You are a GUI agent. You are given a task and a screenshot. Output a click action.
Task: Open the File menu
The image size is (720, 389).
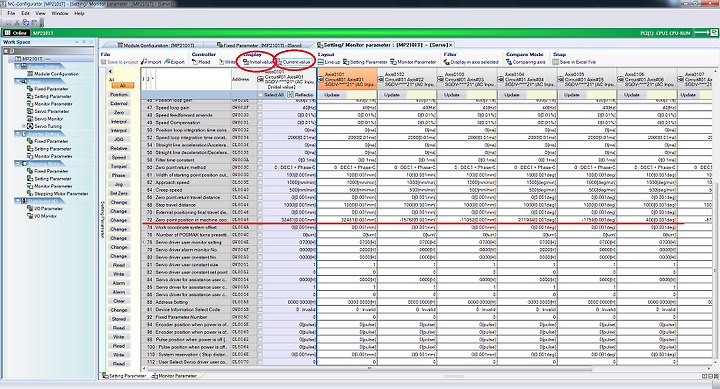pyautogui.click(x=11, y=13)
